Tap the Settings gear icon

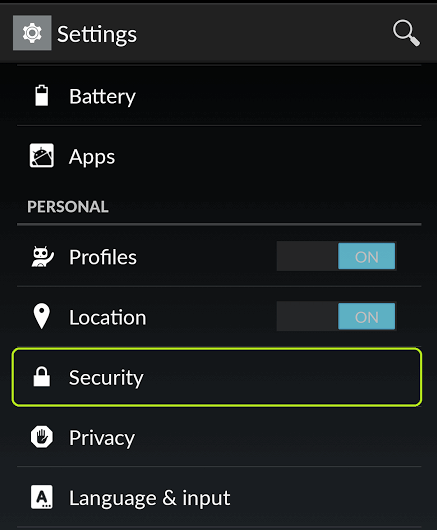[x=32, y=33]
